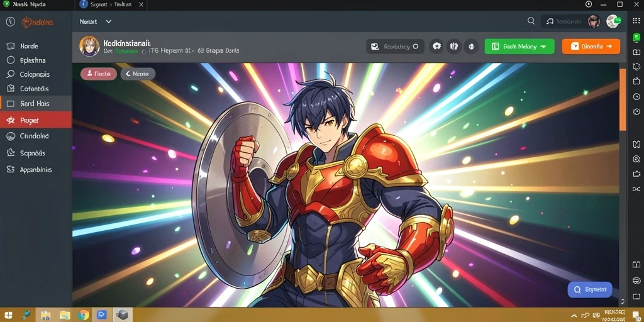Viewport: 644px width, 322px height.
Task: Click the Chrome icon in the taskbar
Action: [x=84, y=315]
